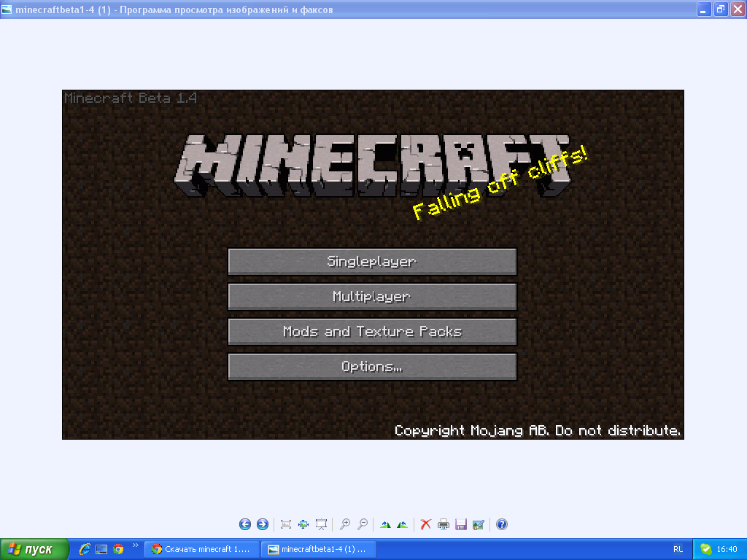Open the image for editing

[479, 524]
